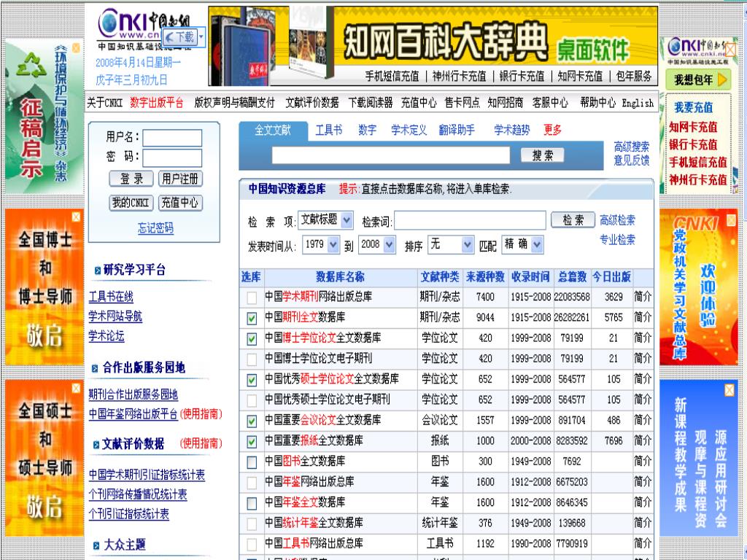Screen dimensions: 747x560
Task: Switch to the 数字 tab
Action: coord(368,130)
